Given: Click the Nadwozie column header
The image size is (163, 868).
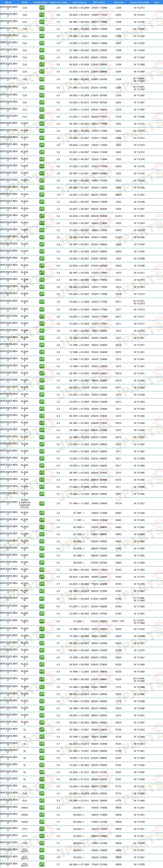Looking at the screenshot, I should pyautogui.click(x=119, y=2).
